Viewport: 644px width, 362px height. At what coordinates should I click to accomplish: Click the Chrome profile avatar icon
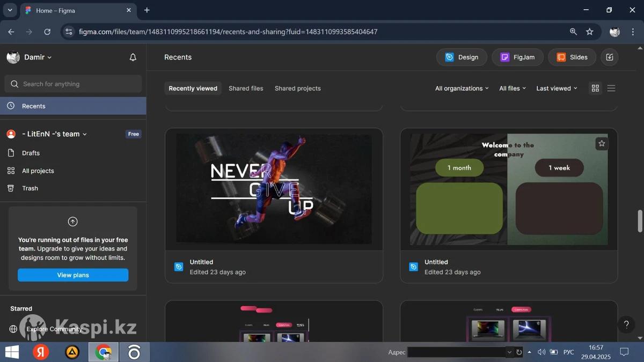[615, 32]
